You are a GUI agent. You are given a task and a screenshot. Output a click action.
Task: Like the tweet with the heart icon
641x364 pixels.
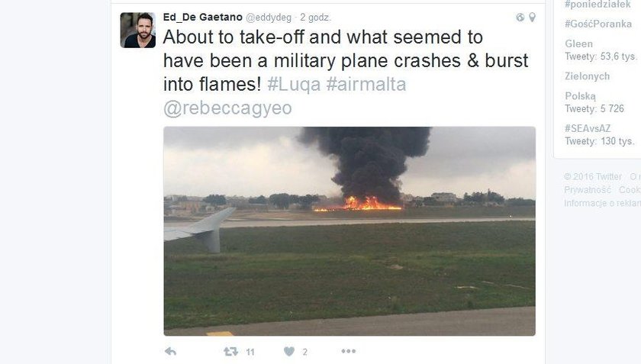tap(289, 351)
